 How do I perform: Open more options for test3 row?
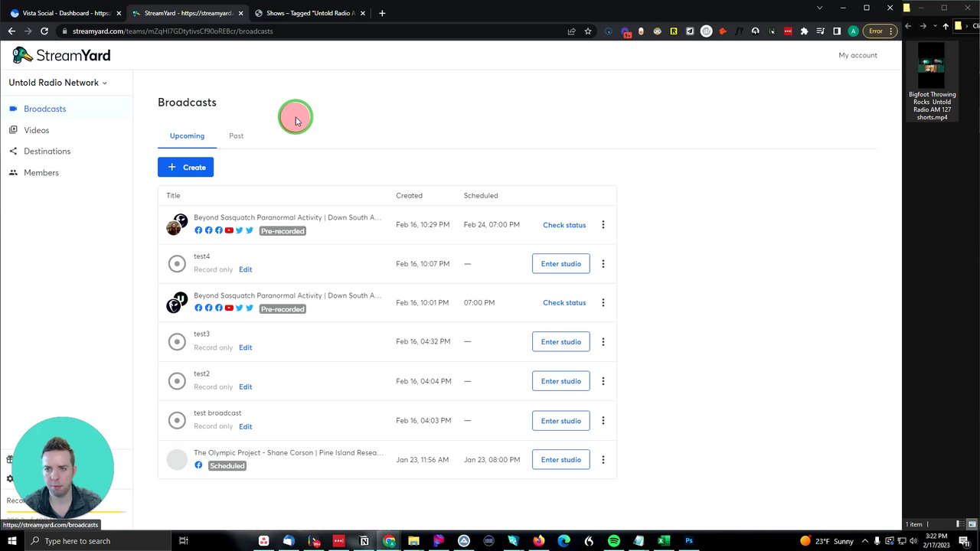pos(603,342)
